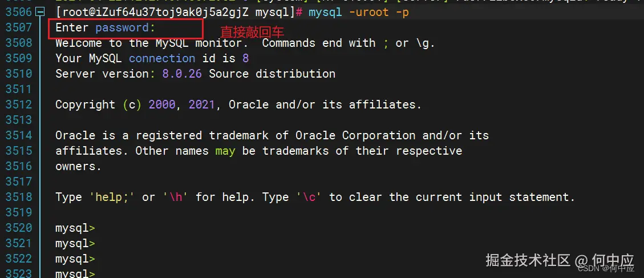Image resolution: width=644 pixels, height=278 pixels.
Task: Click the 'affiliates. Other names may be' line
Action: pyautogui.click(x=259, y=151)
